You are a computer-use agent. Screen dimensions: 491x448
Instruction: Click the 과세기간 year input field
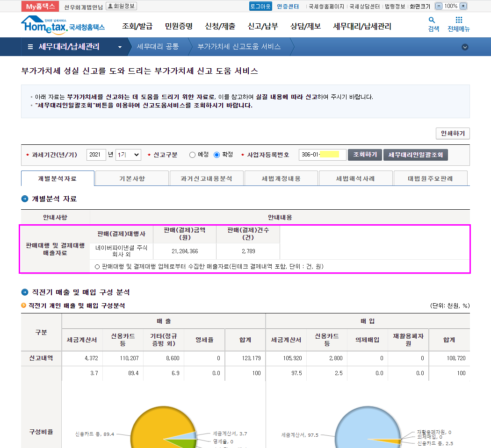click(96, 155)
